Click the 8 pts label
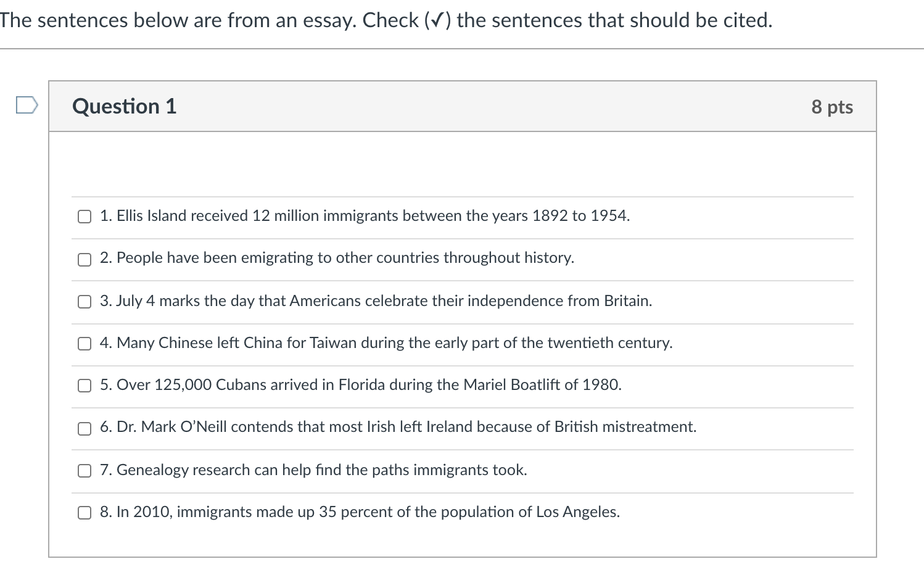The height and width of the screenshot is (580, 924). pos(832,106)
